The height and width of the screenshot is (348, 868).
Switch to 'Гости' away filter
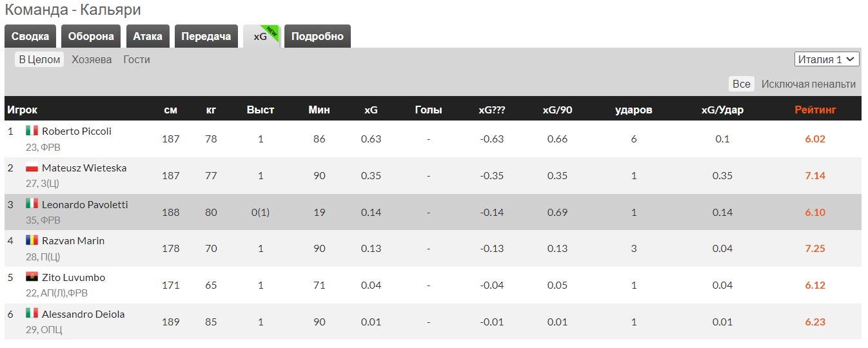(137, 59)
